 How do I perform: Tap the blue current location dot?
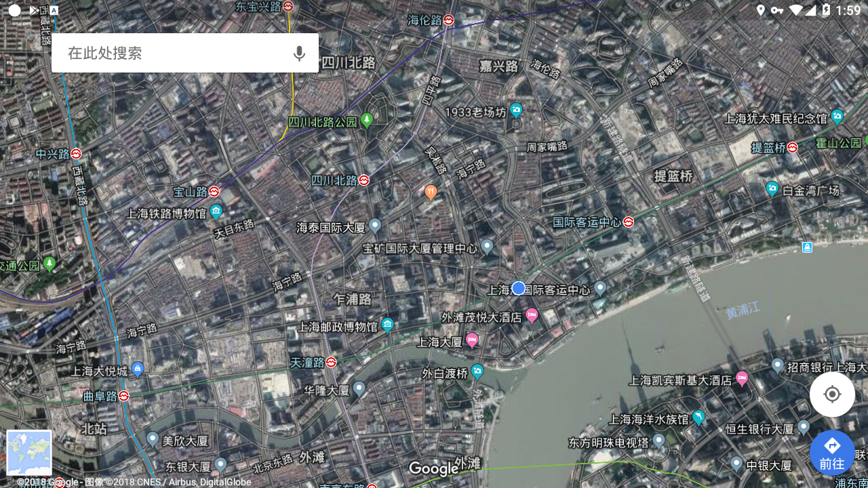tap(519, 288)
